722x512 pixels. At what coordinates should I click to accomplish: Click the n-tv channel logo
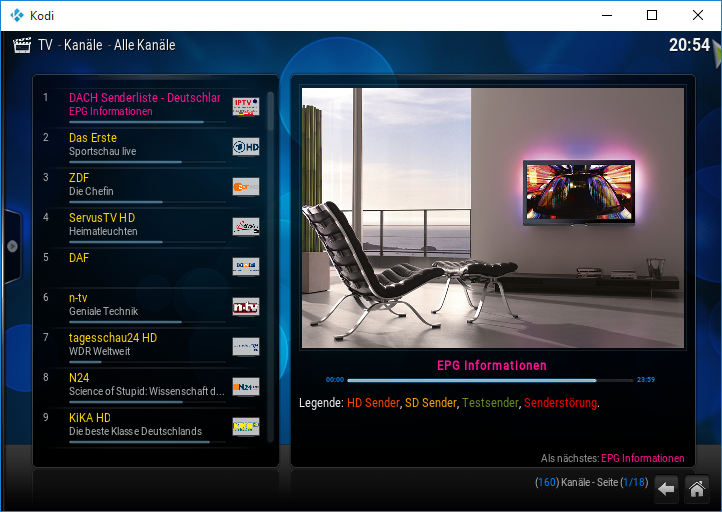click(246, 307)
